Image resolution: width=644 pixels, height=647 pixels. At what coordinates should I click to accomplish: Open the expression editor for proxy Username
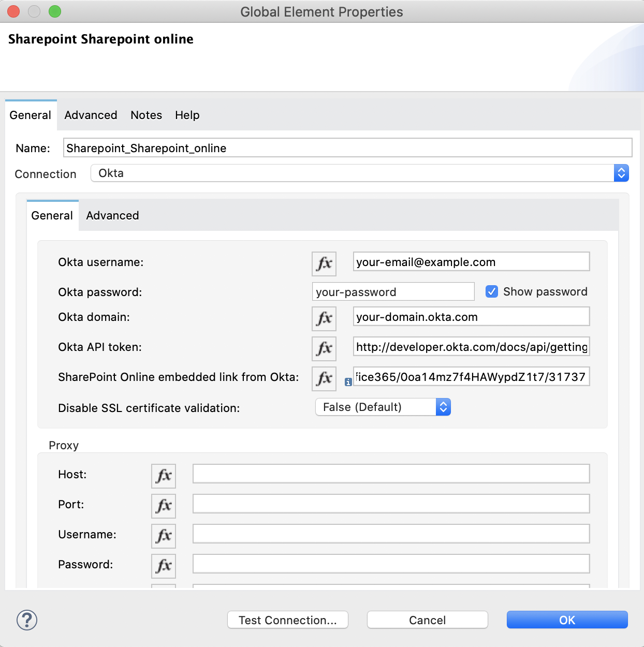(163, 536)
